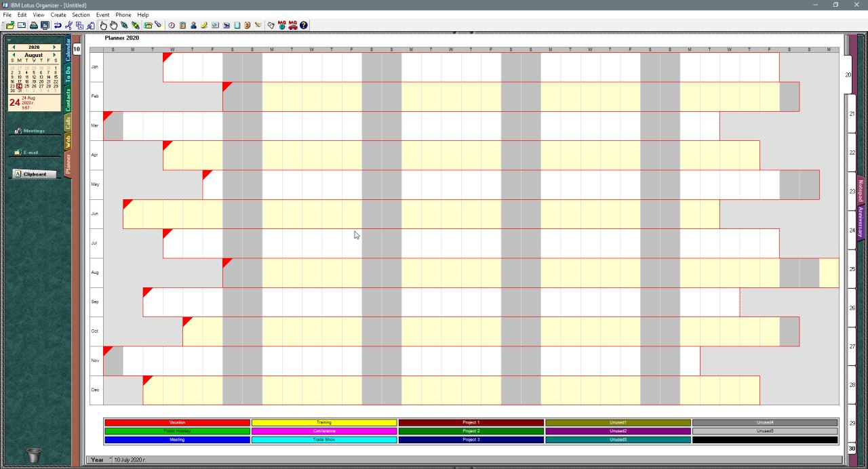Switch to the Calls section tab
The width and height of the screenshot is (868, 469).
(68, 123)
